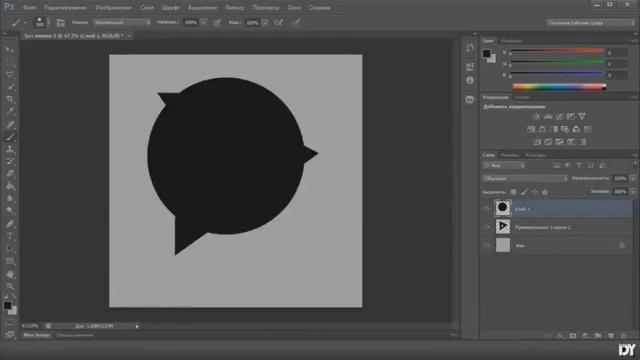Select the Фон layer thumbnail
The height and width of the screenshot is (360, 640).
(x=502, y=245)
